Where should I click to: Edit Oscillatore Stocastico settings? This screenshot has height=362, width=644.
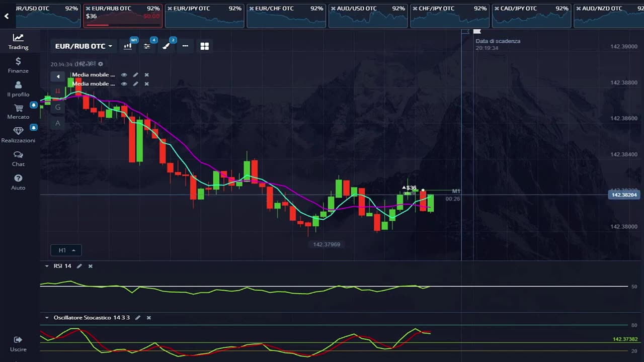pos(138,318)
